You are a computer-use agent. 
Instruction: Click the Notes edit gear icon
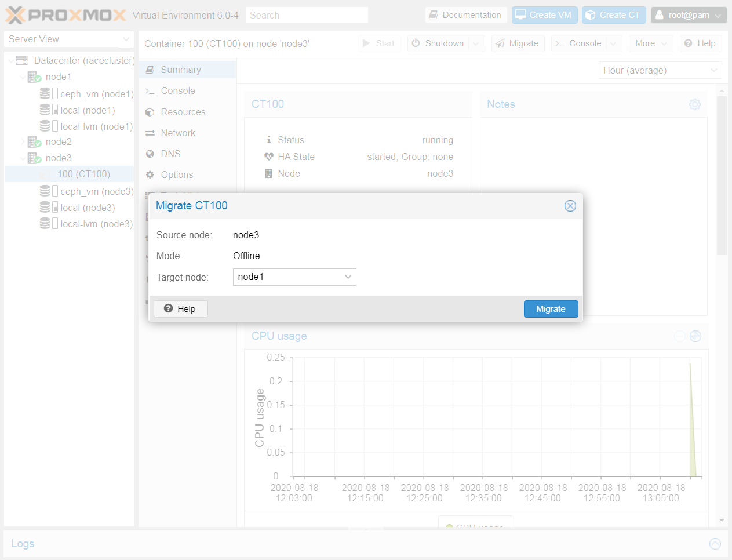695,104
